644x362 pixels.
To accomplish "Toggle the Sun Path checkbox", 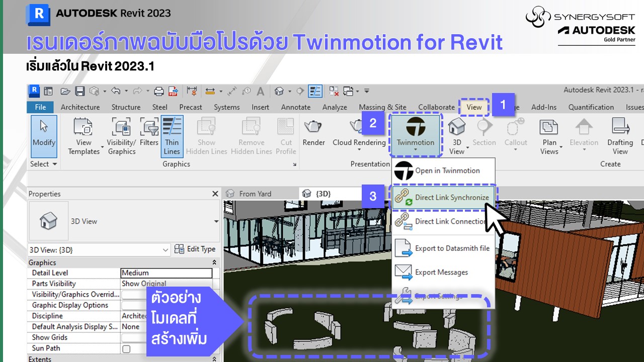I will pyautogui.click(x=126, y=349).
